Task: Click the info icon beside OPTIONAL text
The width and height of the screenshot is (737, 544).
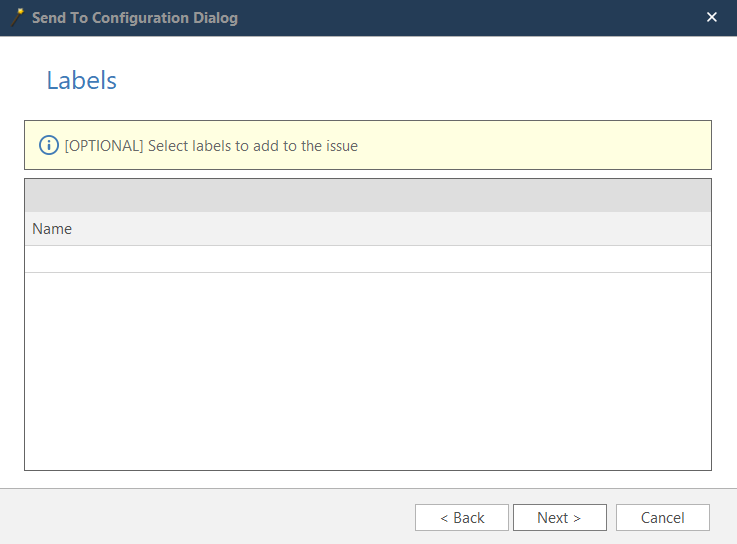Action: 49,146
